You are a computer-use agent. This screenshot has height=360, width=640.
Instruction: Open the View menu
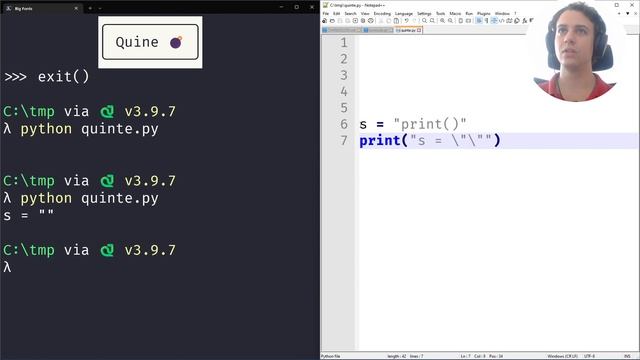pos(365,13)
